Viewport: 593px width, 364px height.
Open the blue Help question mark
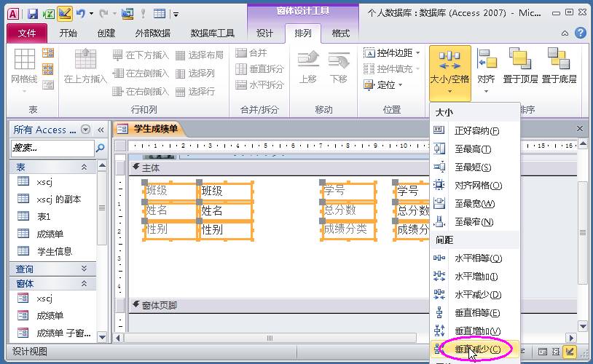pos(581,33)
